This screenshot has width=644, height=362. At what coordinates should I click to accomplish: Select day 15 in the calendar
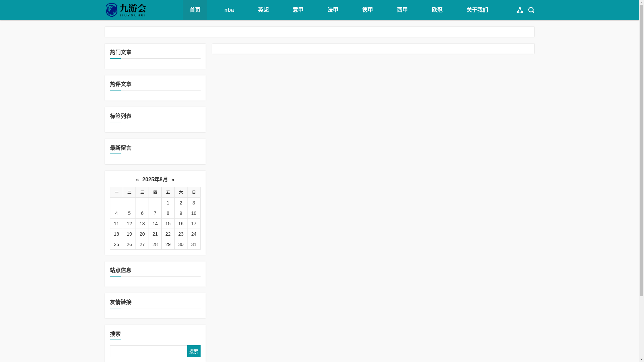coord(168,224)
